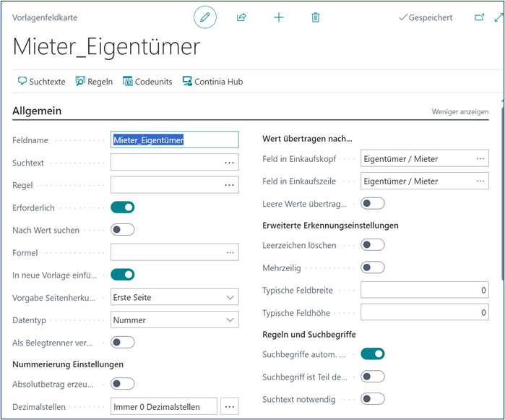Click Erweiterte Erkennungseinstellungen heading
Viewport: 505px width, 420px height.
click(330, 226)
